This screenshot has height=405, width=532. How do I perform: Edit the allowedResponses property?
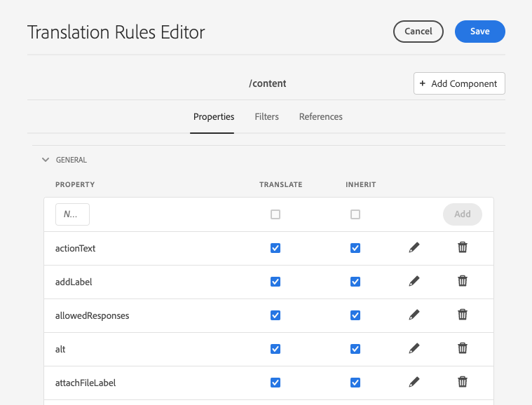pos(414,315)
